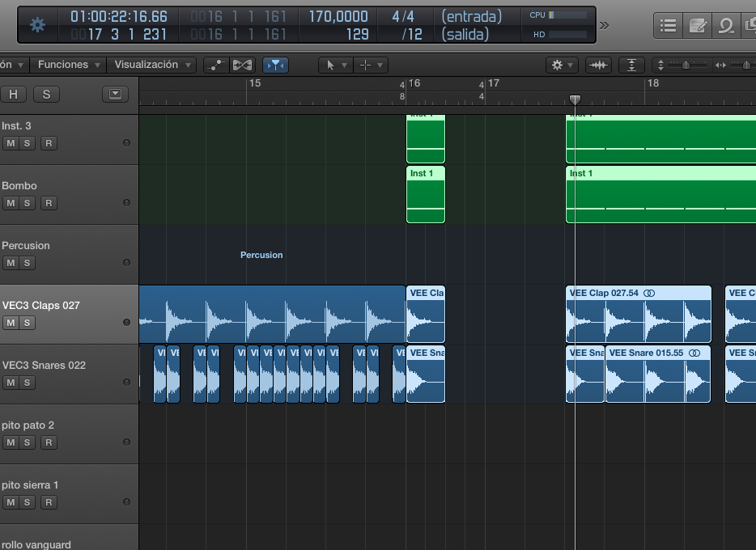Mute the Percusion track
The height and width of the screenshot is (550, 756).
point(11,263)
